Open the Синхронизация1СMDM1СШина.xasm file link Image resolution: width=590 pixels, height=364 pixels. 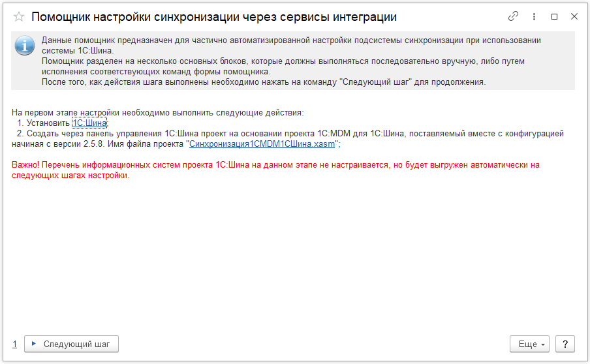point(262,144)
